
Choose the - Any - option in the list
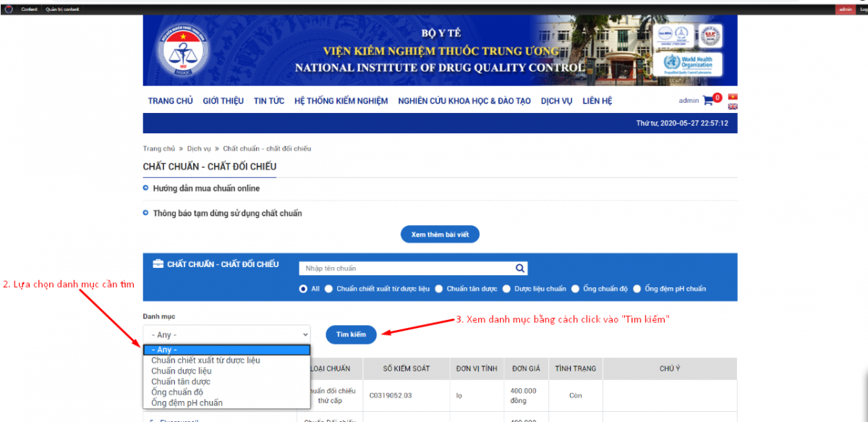click(x=226, y=350)
